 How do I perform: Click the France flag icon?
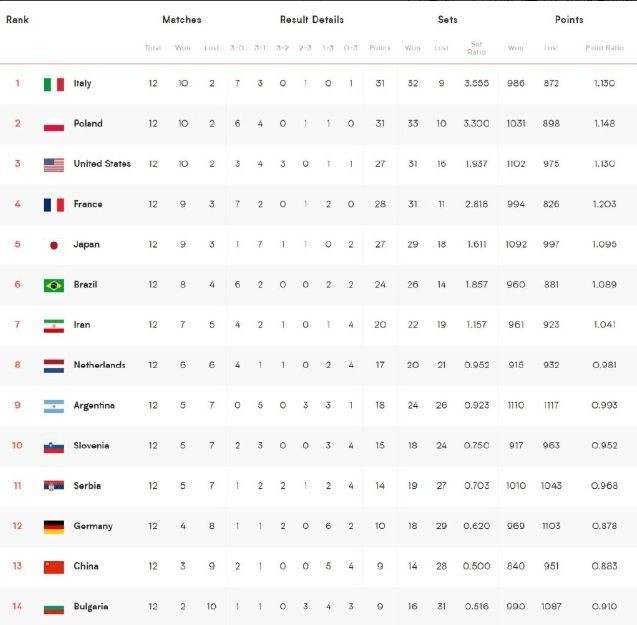54,205
